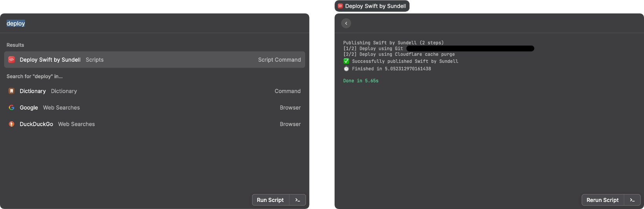644x209 pixels.
Task: Click the "Scripts" subtitle on the Deploy result
Action: pyautogui.click(x=95, y=60)
